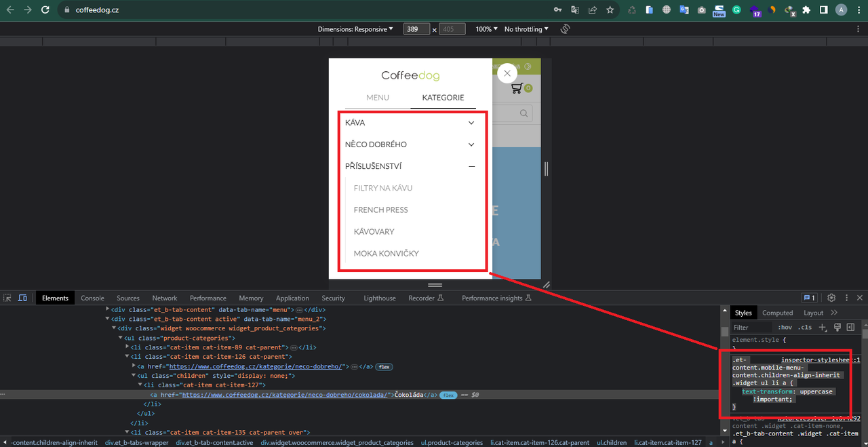Open the Lighthouse tab
This screenshot has width=868, height=447.
coord(380,298)
